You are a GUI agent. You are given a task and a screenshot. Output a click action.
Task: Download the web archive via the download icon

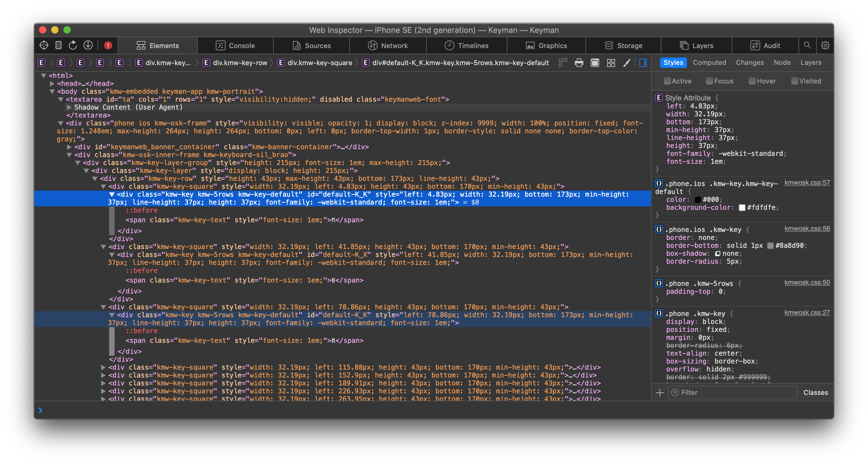pyautogui.click(x=88, y=45)
